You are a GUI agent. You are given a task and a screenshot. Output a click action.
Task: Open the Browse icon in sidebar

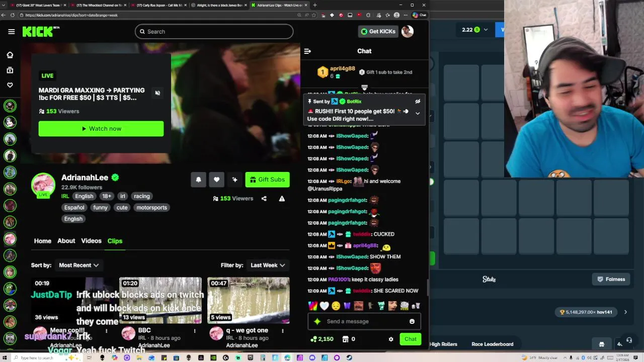coord(10,70)
